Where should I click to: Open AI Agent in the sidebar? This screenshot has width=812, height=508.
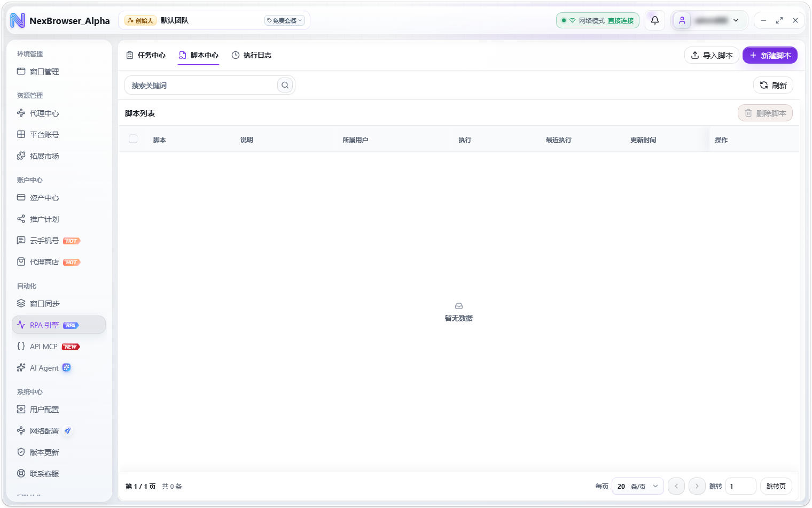click(x=59, y=368)
